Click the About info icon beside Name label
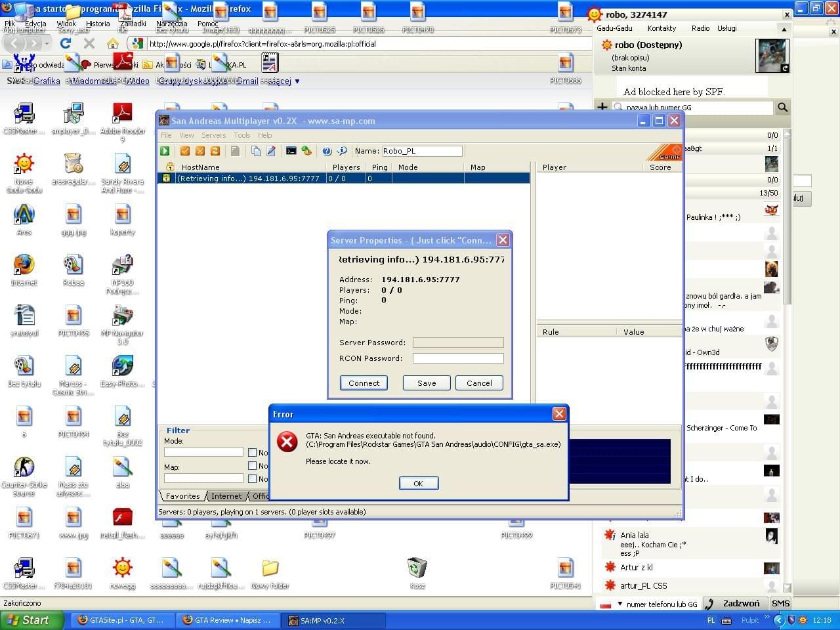The image size is (840, 630). pyautogui.click(x=342, y=151)
